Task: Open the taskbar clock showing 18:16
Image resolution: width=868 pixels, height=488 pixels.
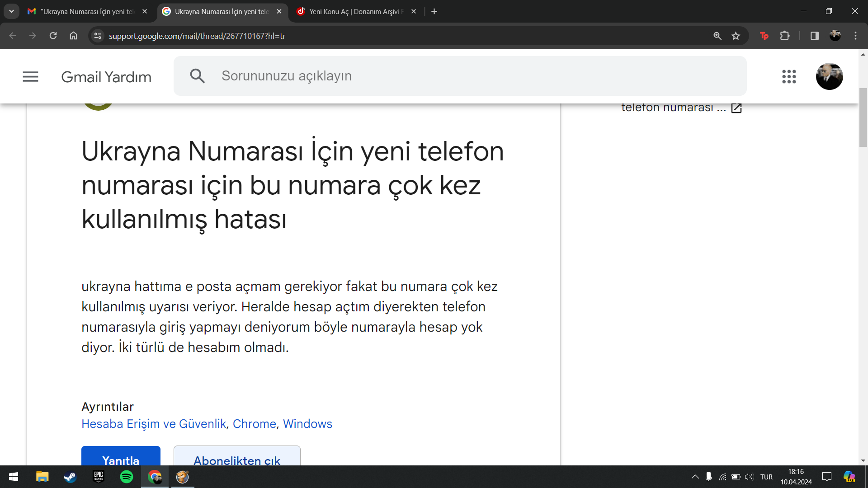Action: [796, 477]
